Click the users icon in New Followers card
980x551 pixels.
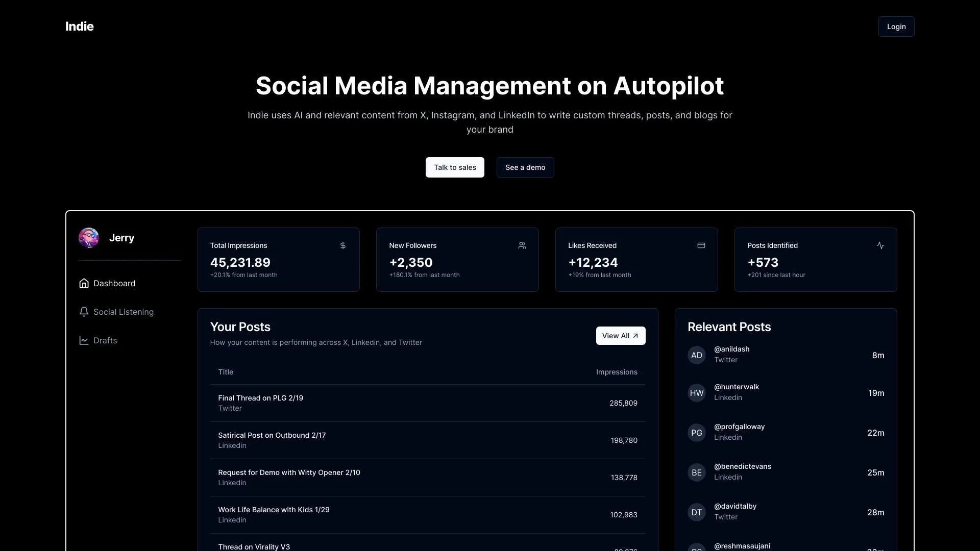(x=522, y=245)
